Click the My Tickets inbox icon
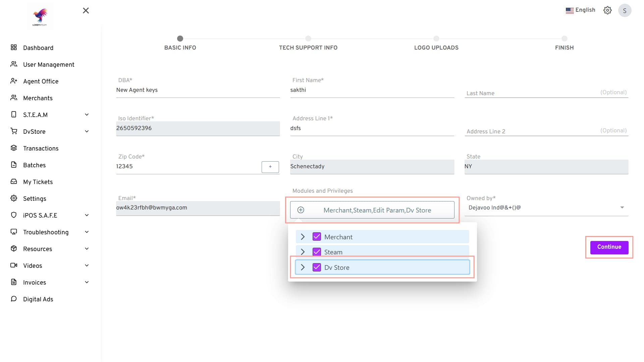644x362 pixels. click(x=14, y=181)
